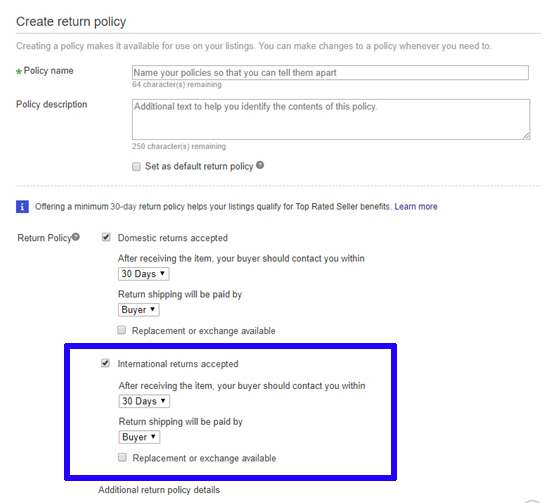Uncheck Domestic returns accepted
This screenshot has height=503, width=558.
point(106,237)
